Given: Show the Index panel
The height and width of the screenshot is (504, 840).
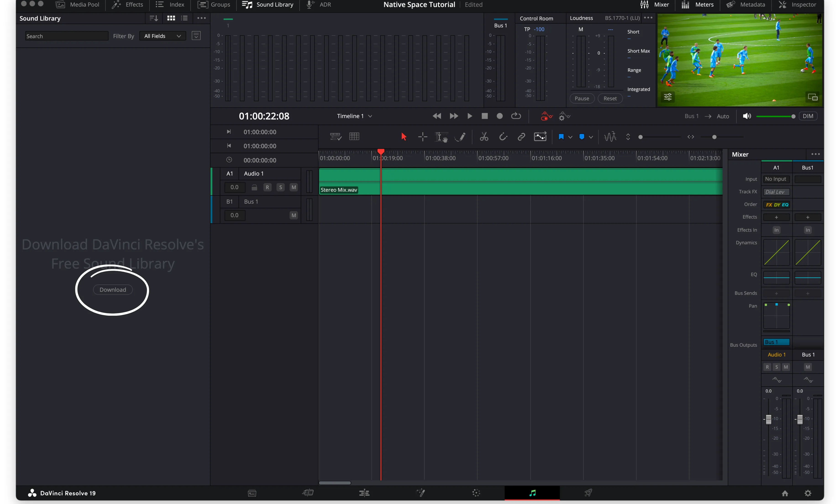Looking at the screenshot, I should 170,5.
